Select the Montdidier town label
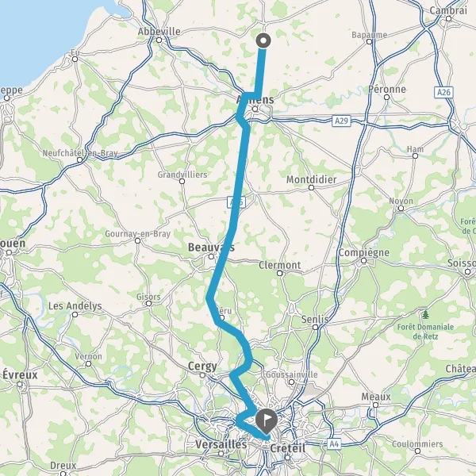Viewport: 476px width, 476px height. [312, 179]
